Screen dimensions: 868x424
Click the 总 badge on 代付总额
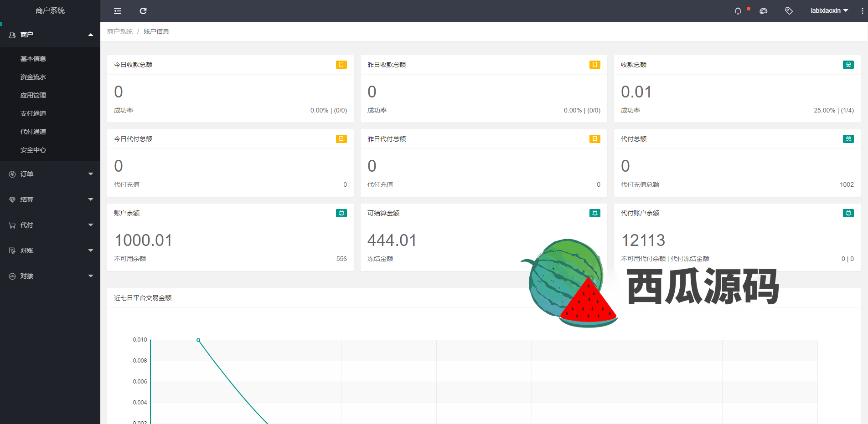(848, 139)
